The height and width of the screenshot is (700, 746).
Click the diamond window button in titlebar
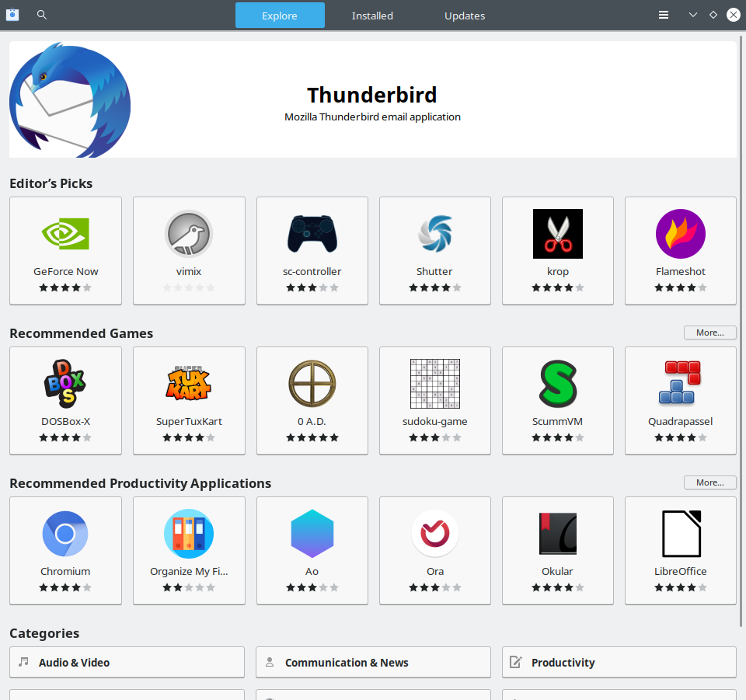click(713, 15)
